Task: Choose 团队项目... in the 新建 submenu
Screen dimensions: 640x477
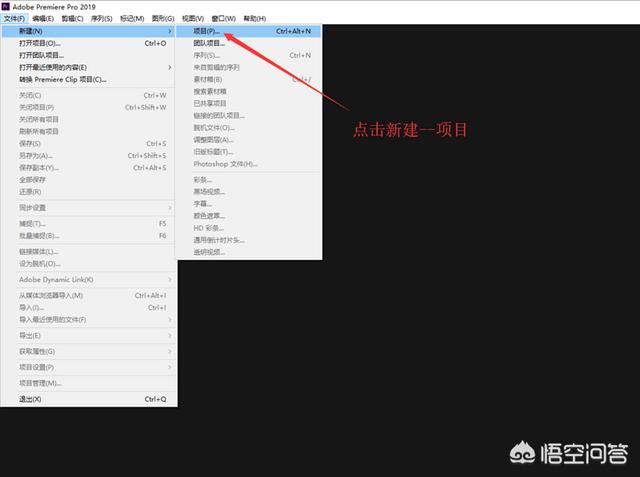Action: pyautogui.click(x=208, y=43)
